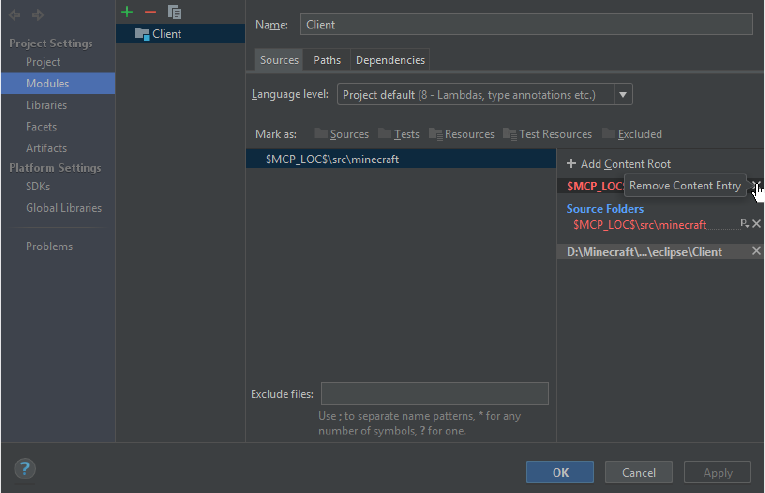Mark selected folder as Sources
This screenshot has width=765, height=493.
pos(341,134)
